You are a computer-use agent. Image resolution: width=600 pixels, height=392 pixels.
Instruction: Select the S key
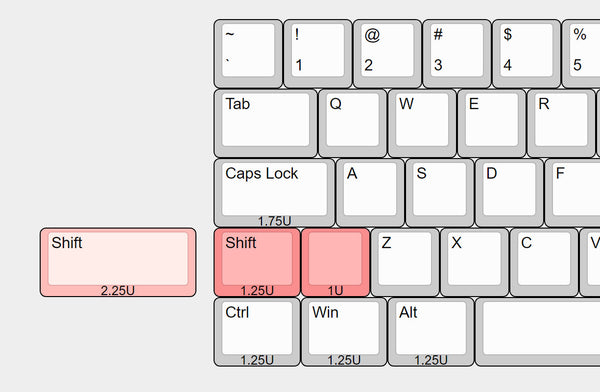tap(440, 193)
